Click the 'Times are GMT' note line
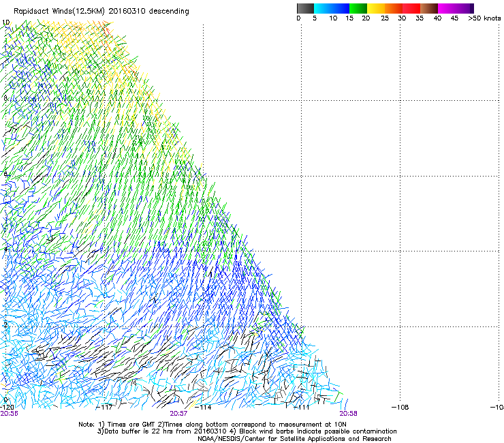This screenshot has height=443, width=504. (212, 425)
